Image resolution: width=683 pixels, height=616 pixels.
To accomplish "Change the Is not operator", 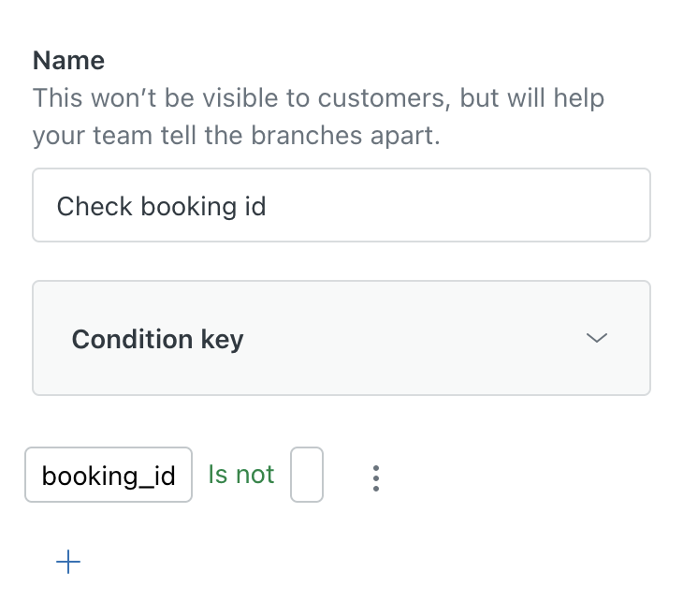I will coord(241,475).
